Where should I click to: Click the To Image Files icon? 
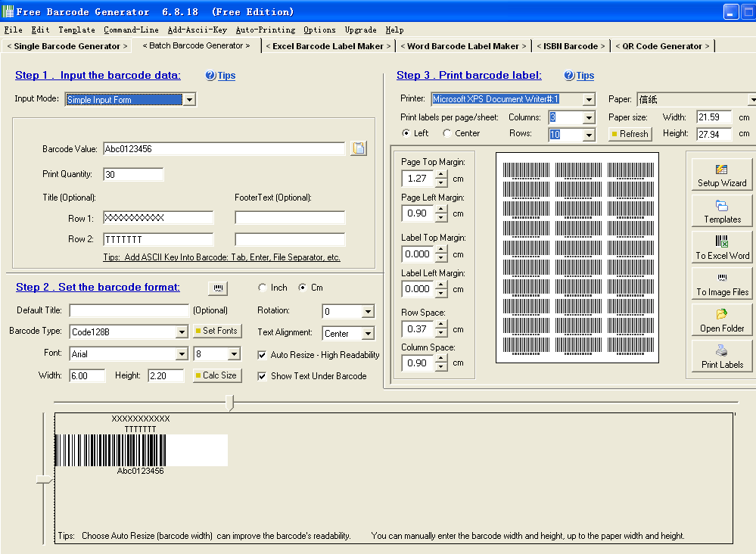(x=722, y=284)
